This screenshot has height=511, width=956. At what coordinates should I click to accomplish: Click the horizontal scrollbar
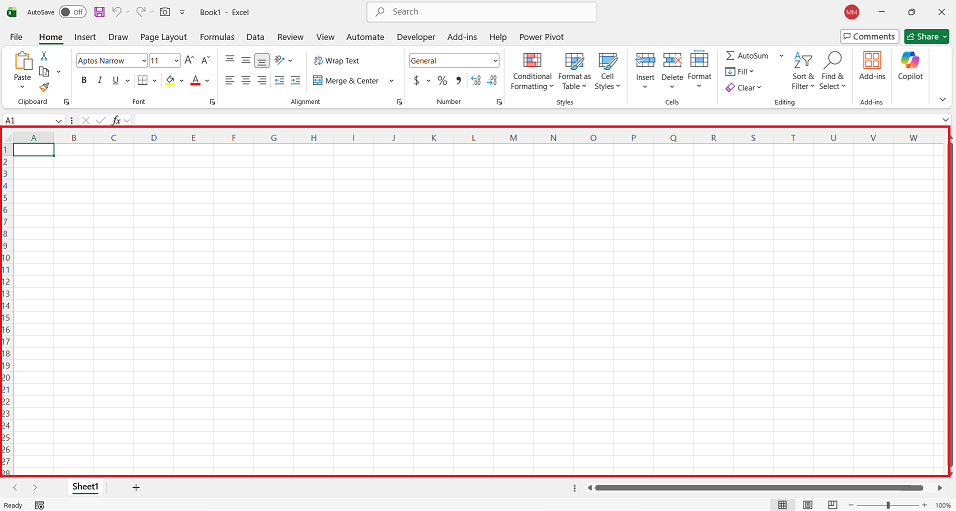(759, 488)
